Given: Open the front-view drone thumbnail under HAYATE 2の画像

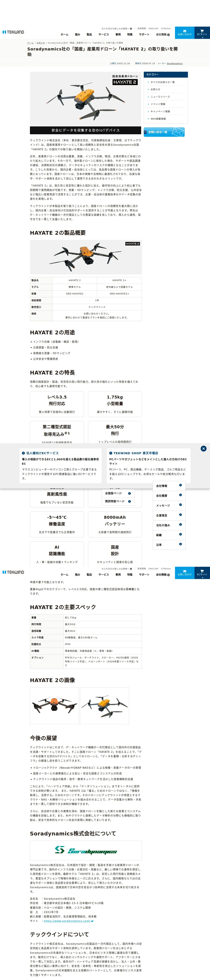Looking at the screenshot, I should (54, 706).
